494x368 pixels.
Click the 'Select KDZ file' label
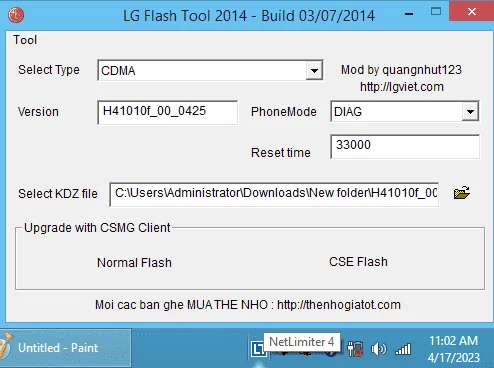pyautogui.click(x=58, y=194)
